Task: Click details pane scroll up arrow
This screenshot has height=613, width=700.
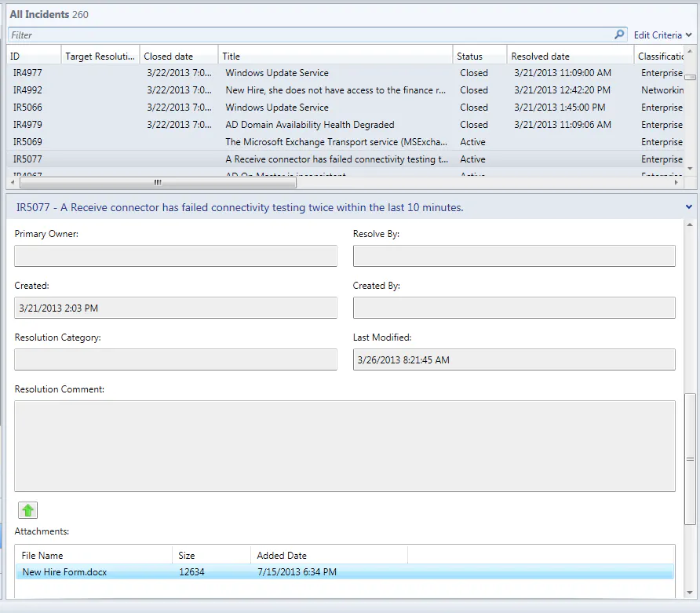Action: [x=690, y=224]
